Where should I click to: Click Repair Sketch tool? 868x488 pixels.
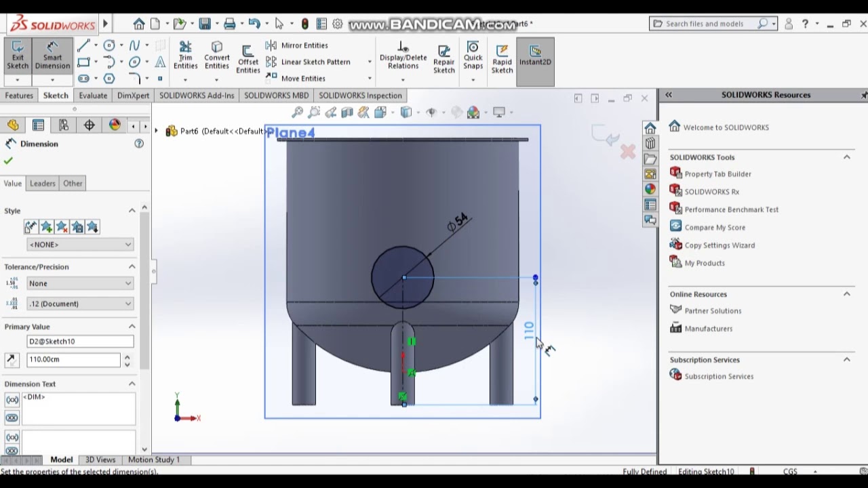pos(444,59)
